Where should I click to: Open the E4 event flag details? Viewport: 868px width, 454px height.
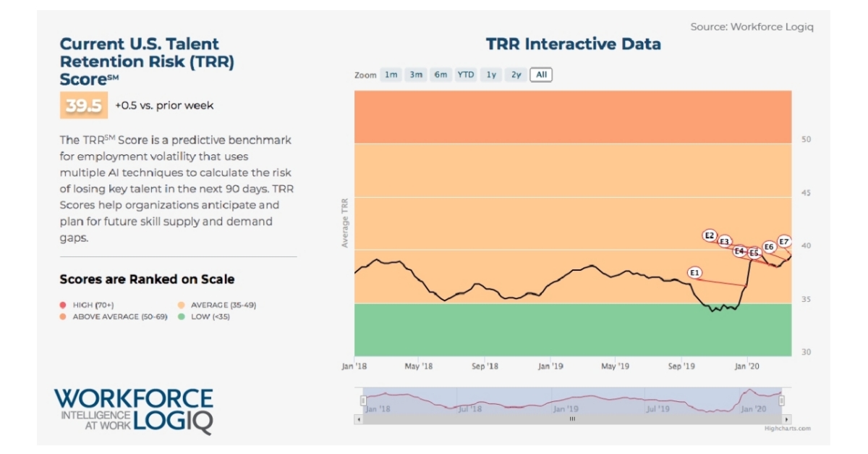click(x=739, y=251)
